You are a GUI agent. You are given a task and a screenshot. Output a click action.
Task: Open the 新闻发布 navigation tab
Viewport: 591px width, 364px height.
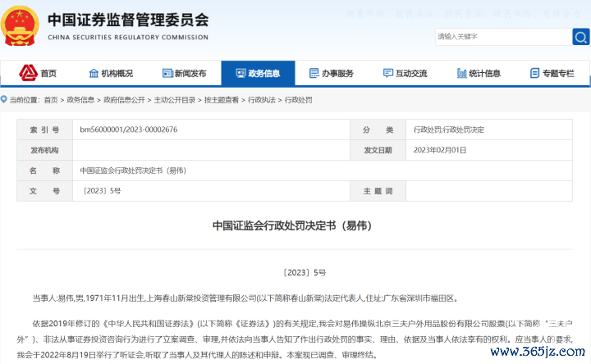[185, 73]
